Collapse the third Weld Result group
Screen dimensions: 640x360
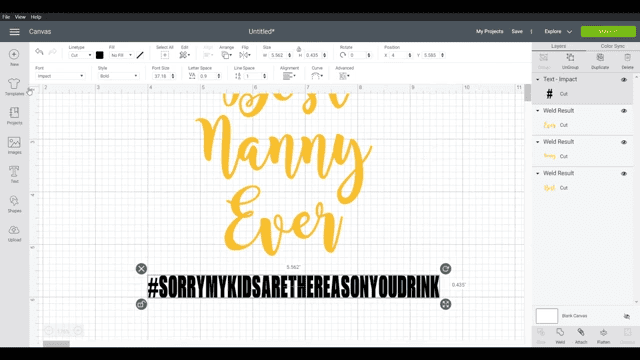[538, 173]
